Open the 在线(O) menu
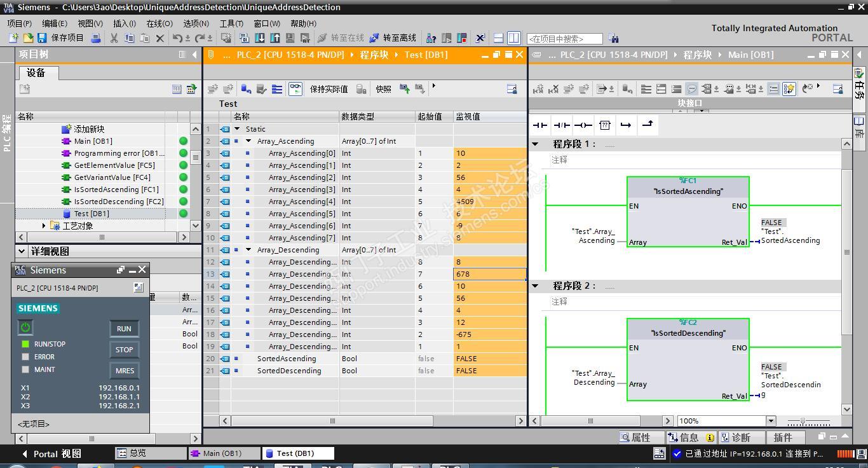The width and height of the screenshot is (868, 468). 159,23
